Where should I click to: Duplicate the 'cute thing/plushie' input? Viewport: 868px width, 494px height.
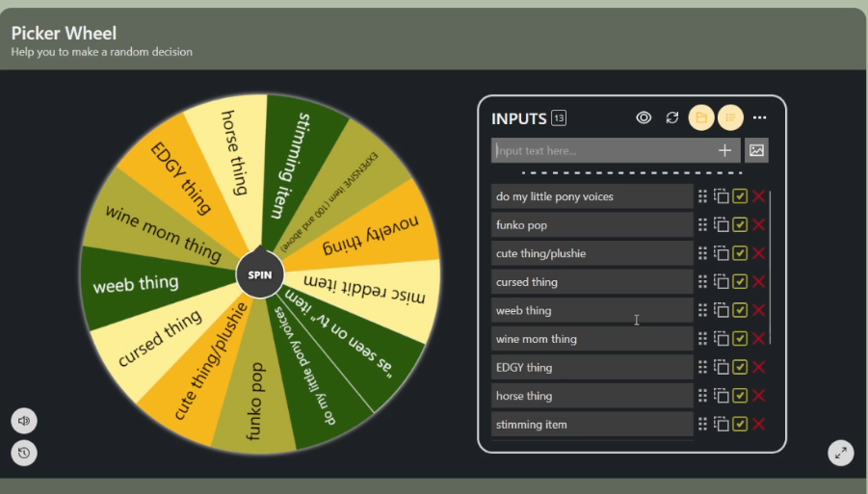[x=721, y=253]
